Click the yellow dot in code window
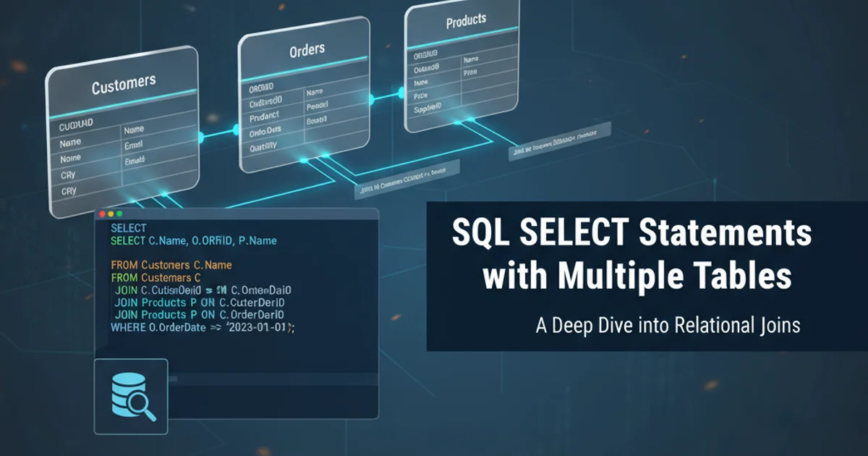Screen dimensions: 868x456 coord(111,214)
